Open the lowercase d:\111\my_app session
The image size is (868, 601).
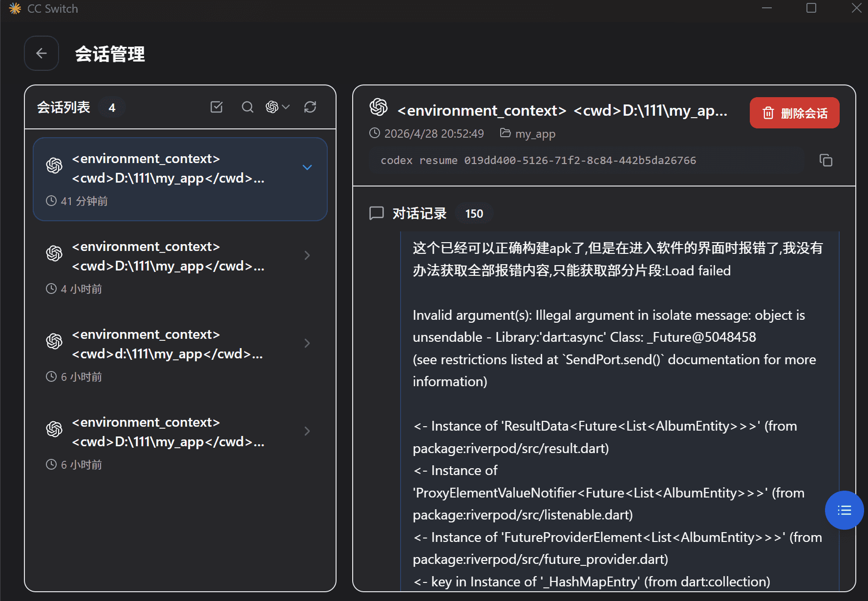point(180,355)
